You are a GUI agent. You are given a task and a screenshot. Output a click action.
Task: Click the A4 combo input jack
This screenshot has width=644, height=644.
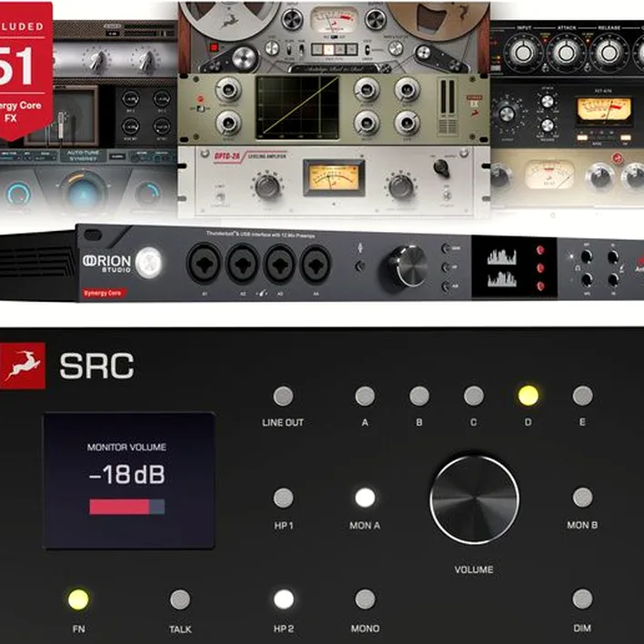pos(316,265)
